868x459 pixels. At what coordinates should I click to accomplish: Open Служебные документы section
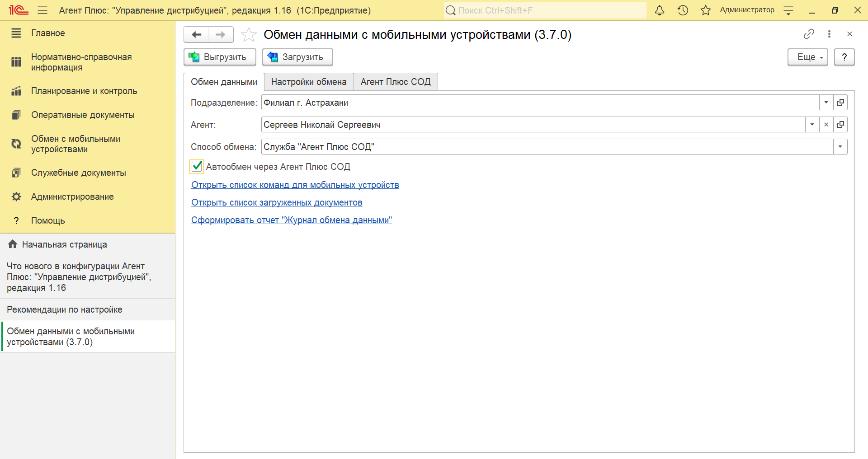click(x=88, y=173)
